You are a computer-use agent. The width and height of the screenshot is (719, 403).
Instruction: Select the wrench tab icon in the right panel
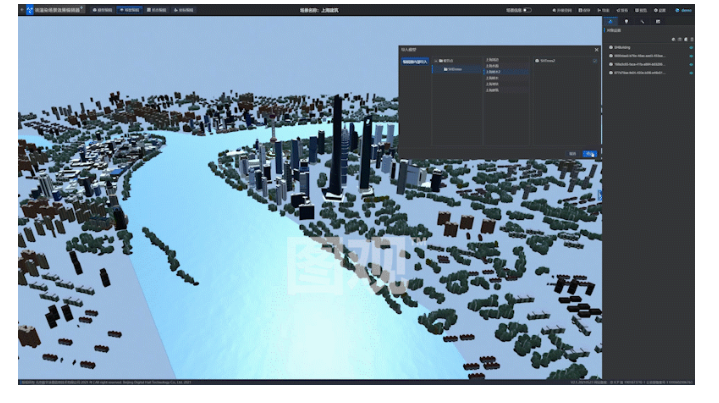click(642, 22)
